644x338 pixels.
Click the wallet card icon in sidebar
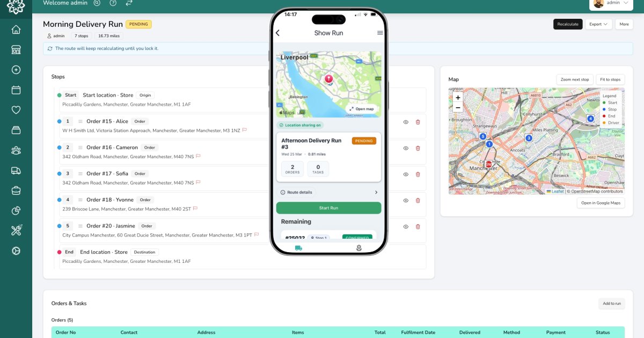click(x=16, y=130)
